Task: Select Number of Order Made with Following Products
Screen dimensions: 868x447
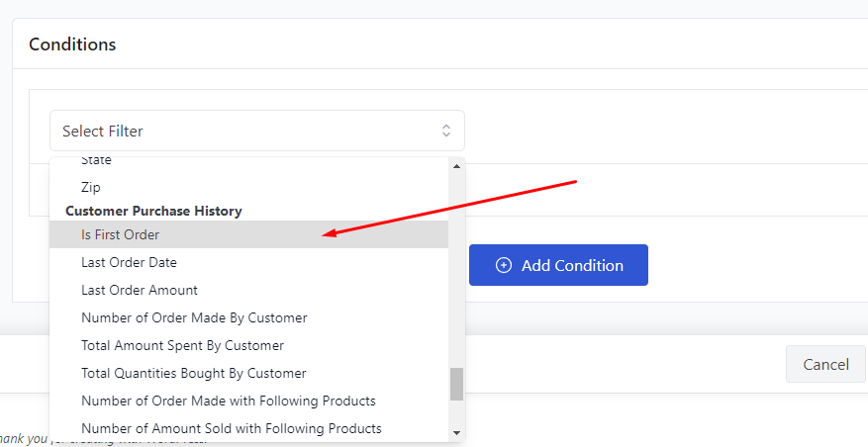Action: tap(248, 401)
